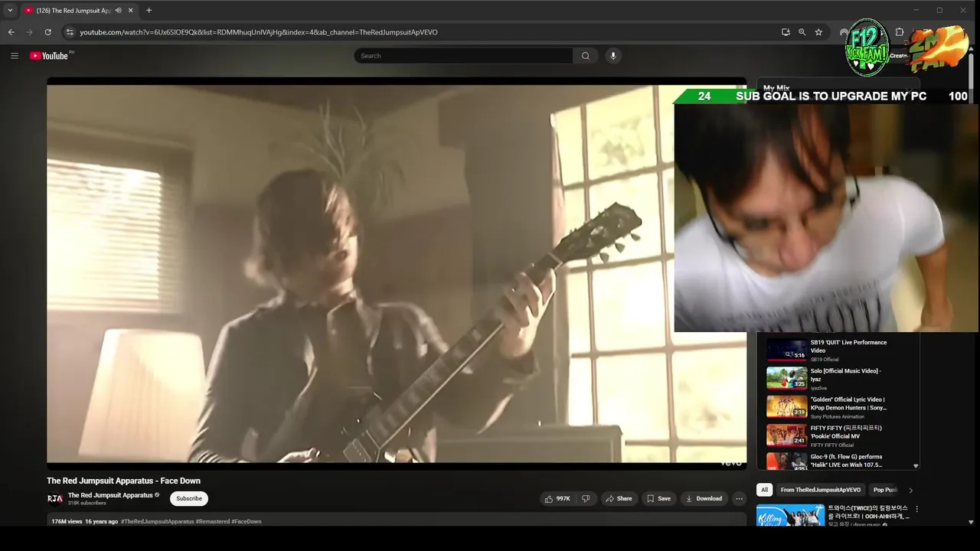Close The Red Jumpsuit Apparatus tab
980x551 pixels.
130,10
